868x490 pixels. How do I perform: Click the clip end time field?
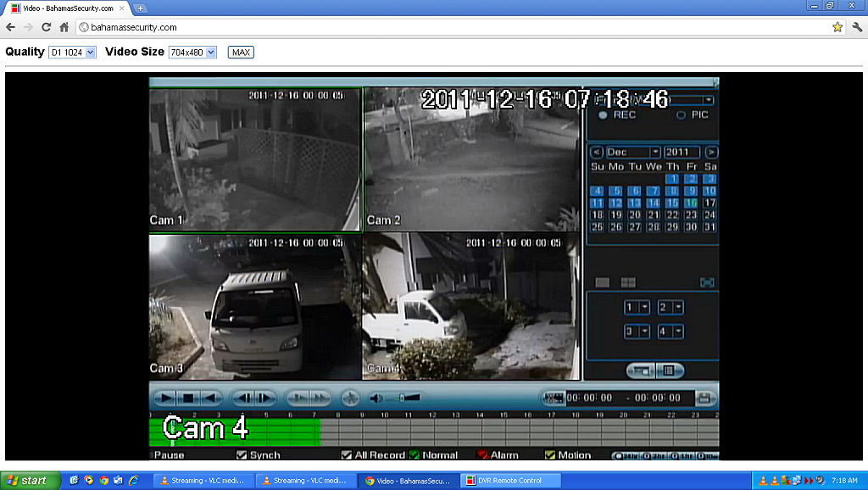click(658, 398)
